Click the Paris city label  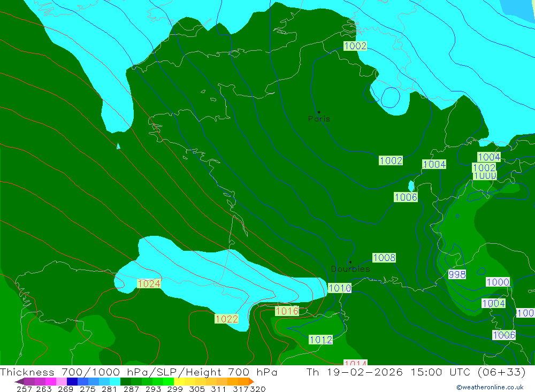(319, 119)
